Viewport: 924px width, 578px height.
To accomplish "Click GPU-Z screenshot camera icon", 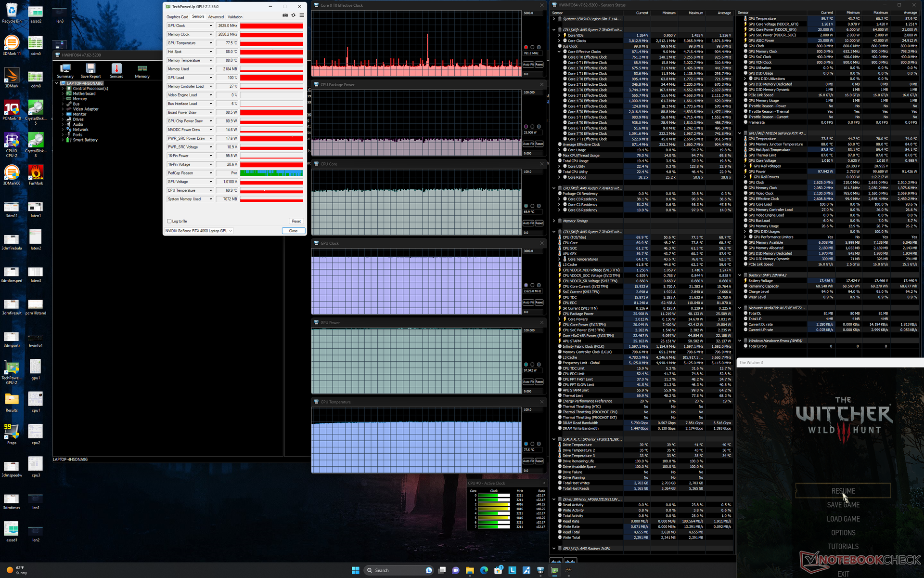I will click(x=285, y=15).
